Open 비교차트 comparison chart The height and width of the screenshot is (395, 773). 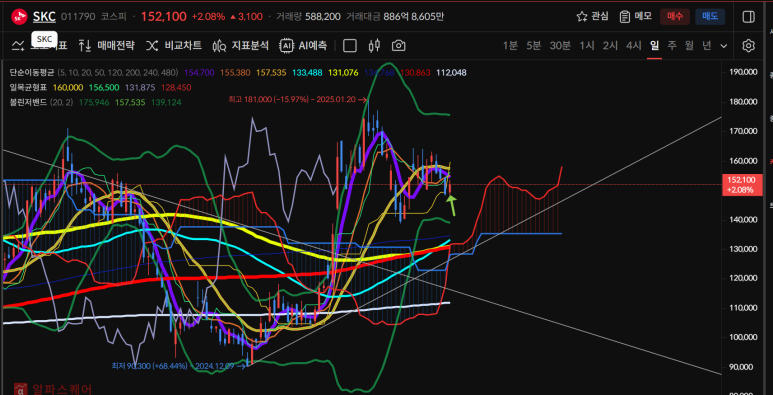click(174, 46)
